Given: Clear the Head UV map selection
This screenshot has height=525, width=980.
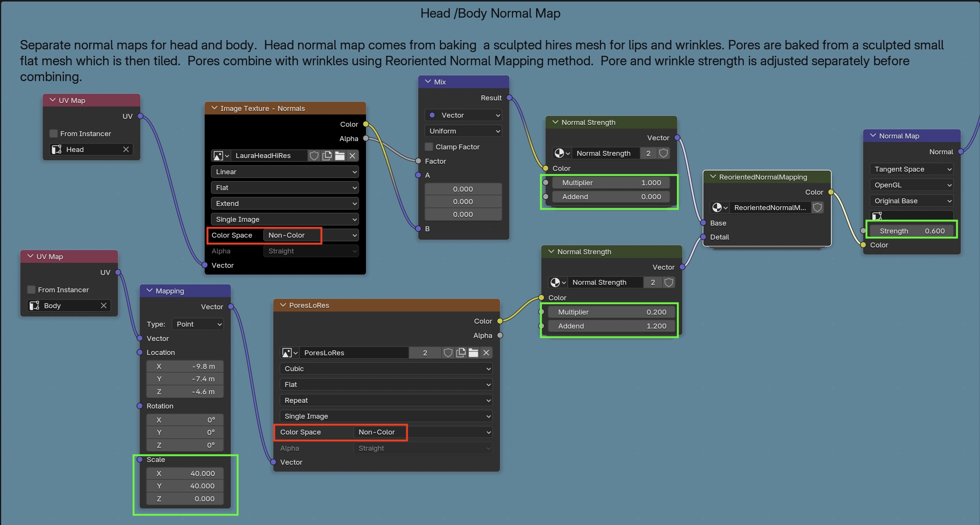Looking at the screenshot, I should [x=126, y=149].
